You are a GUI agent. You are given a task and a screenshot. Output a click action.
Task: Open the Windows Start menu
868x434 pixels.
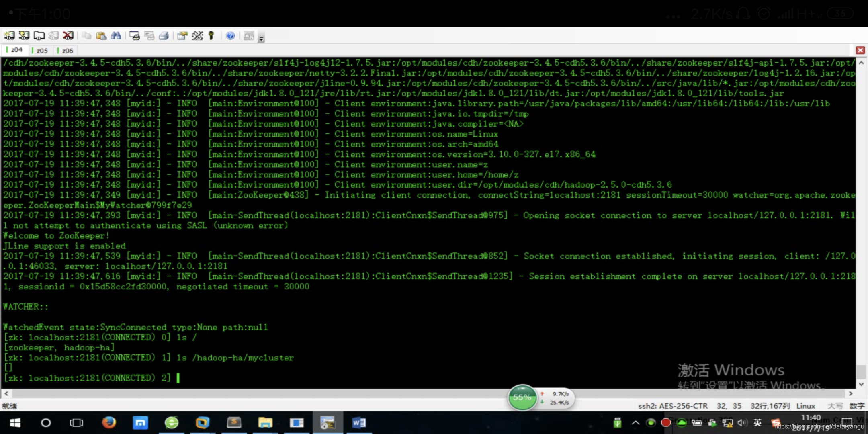click(x=15, y=423)
